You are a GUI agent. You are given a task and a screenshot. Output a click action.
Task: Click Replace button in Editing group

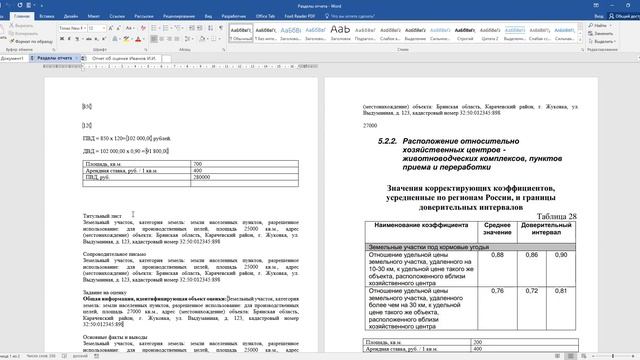pyautogui.click(x=601, y=33)
